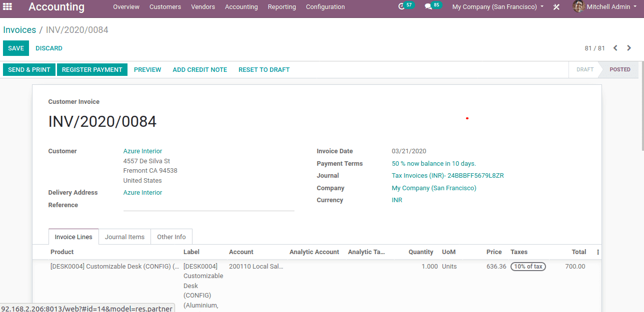Open the Vendors menu
This screenshot has height=312, width=644.
203,7
